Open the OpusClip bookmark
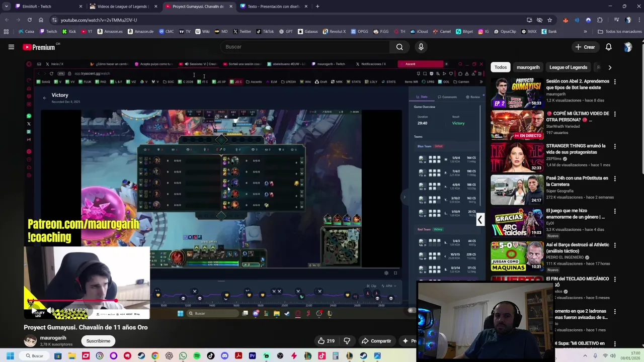The image size is (644, 362). [505, 31]
